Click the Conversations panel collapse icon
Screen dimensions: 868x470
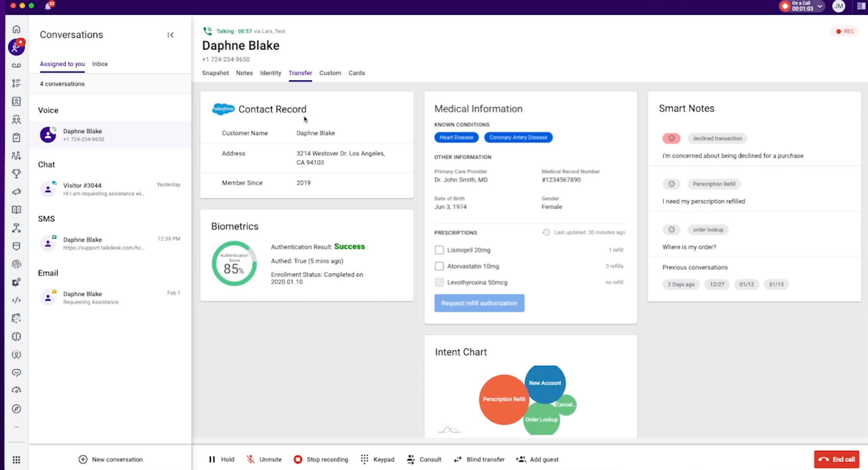coord(170,35)
